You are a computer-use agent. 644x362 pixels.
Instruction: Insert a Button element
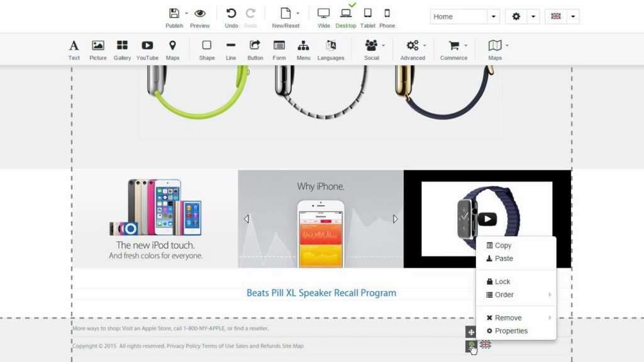(x=255, y=50)
